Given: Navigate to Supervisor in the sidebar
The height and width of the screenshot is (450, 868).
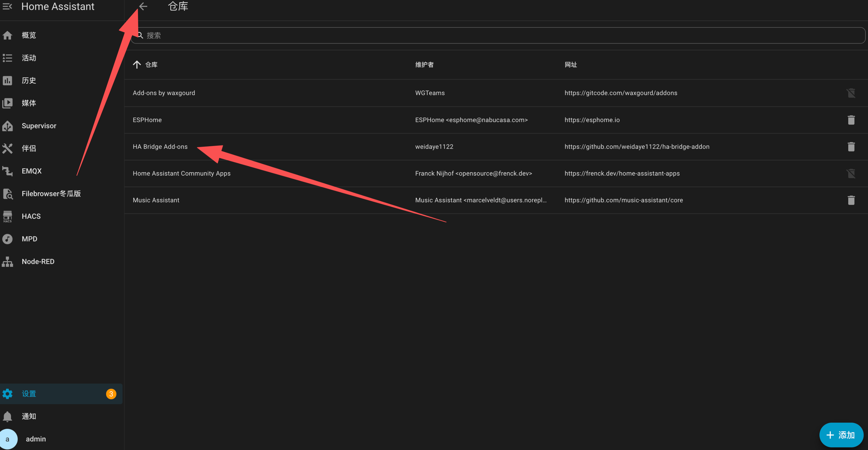Looking at the screenshot, I should (x=61, y=126).
